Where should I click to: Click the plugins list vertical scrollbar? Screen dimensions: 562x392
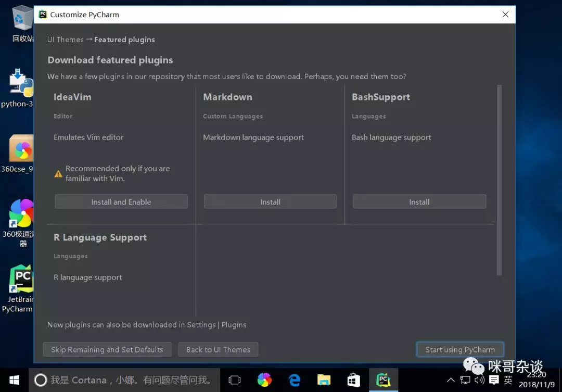coord(499,180)
